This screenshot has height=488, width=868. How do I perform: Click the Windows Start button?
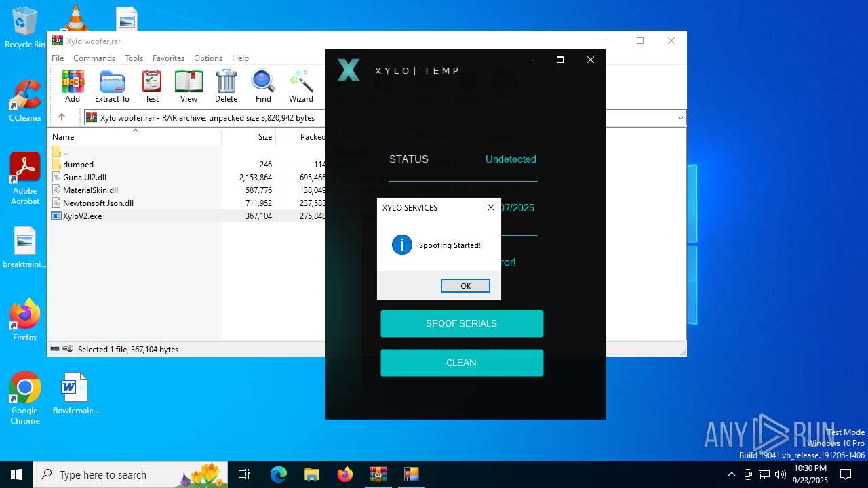[x=16, y=474]
